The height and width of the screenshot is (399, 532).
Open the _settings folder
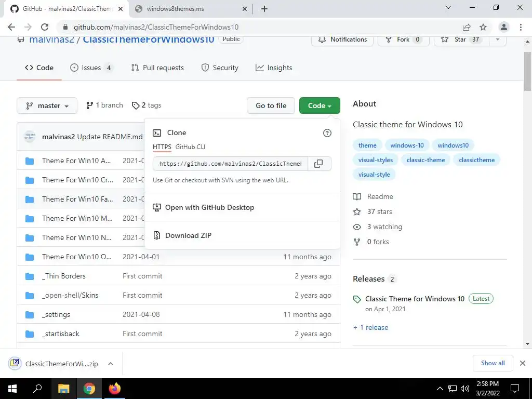pyautogui.click(x=56, y=314)
